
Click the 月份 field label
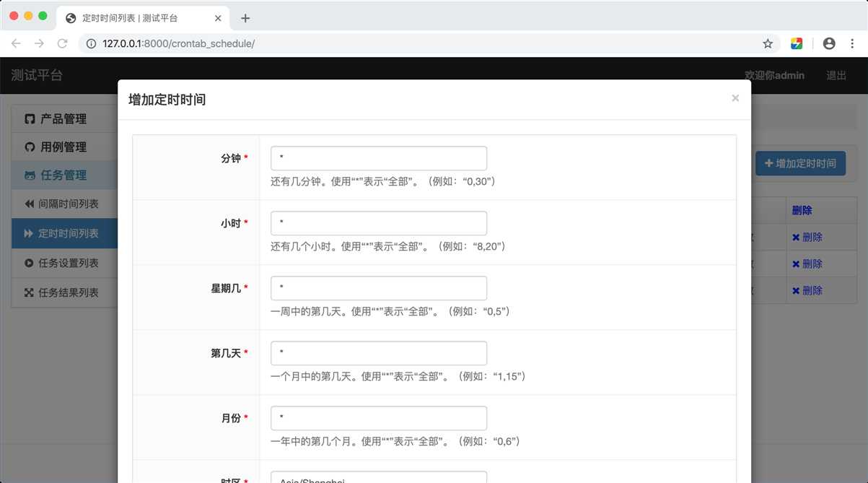231,418
